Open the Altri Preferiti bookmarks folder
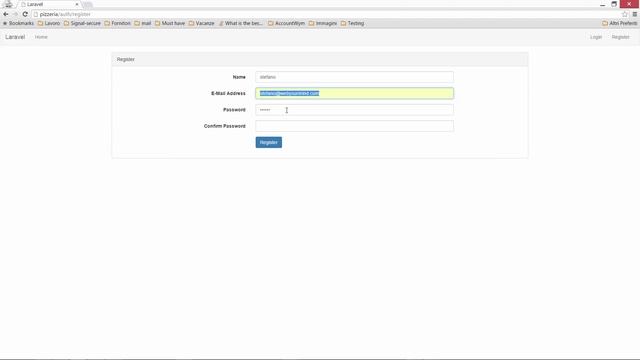This screenshot has width=640, height=360. tap(620, 23)
